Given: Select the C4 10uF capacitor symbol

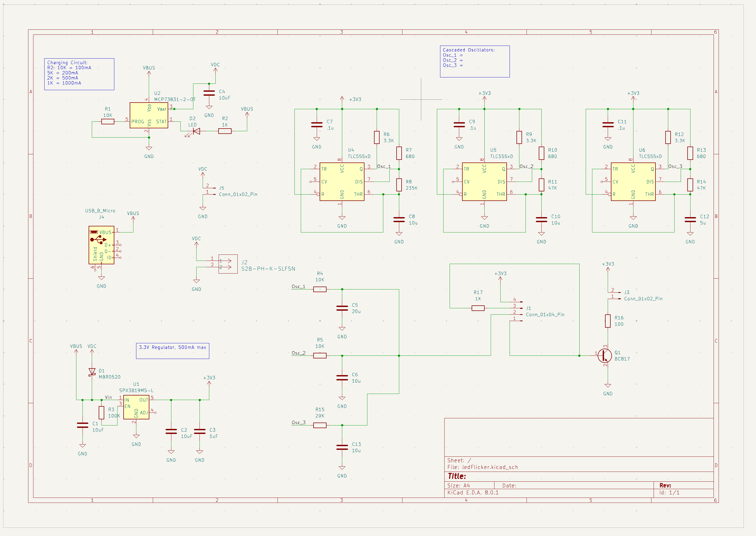Looking at the screenshot, I should click(x=209, y=93).
